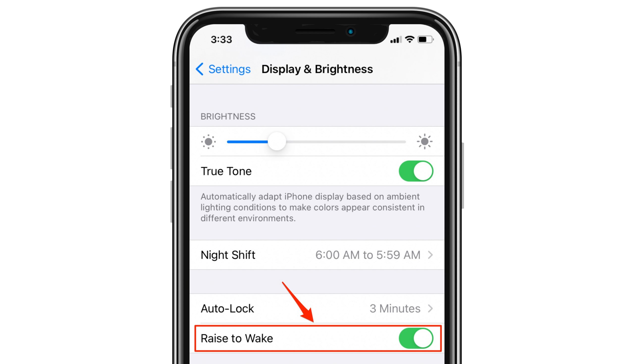Tap the back arrow to Settings
This screenshot has height=364, width=634.
click(x=200, y=69)
